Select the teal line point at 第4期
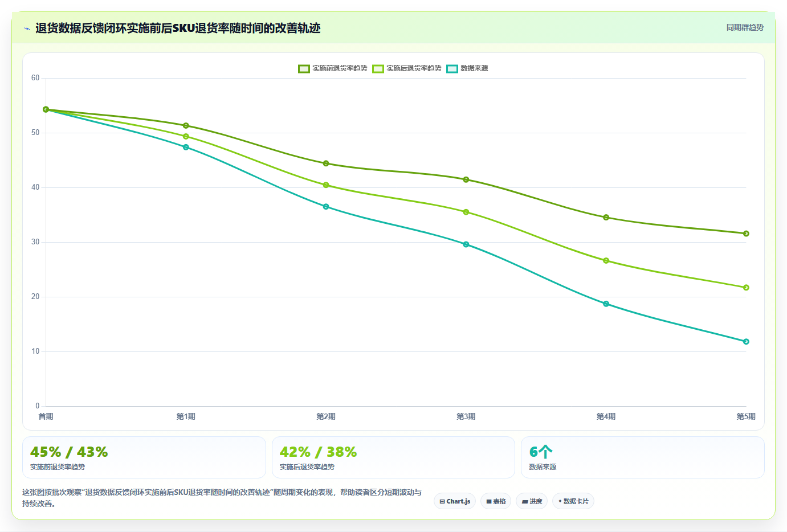 606,304
